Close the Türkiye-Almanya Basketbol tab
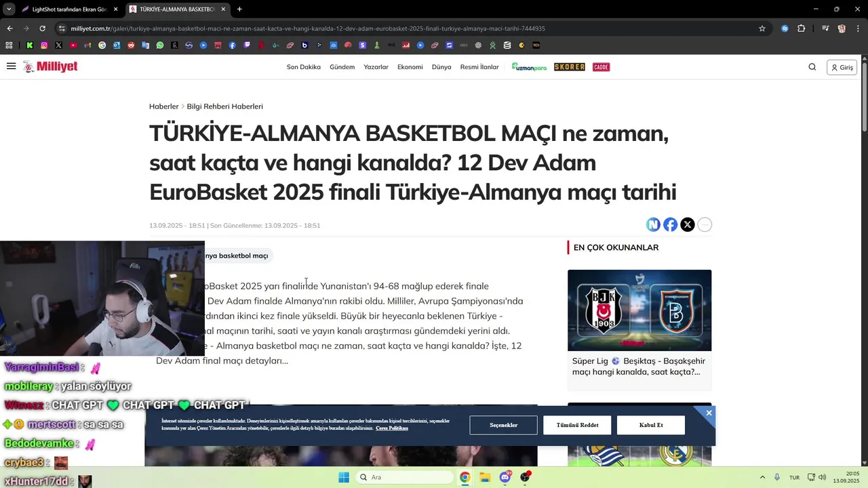The width and height of the screenshot is (868, 488). pos(223,9)
